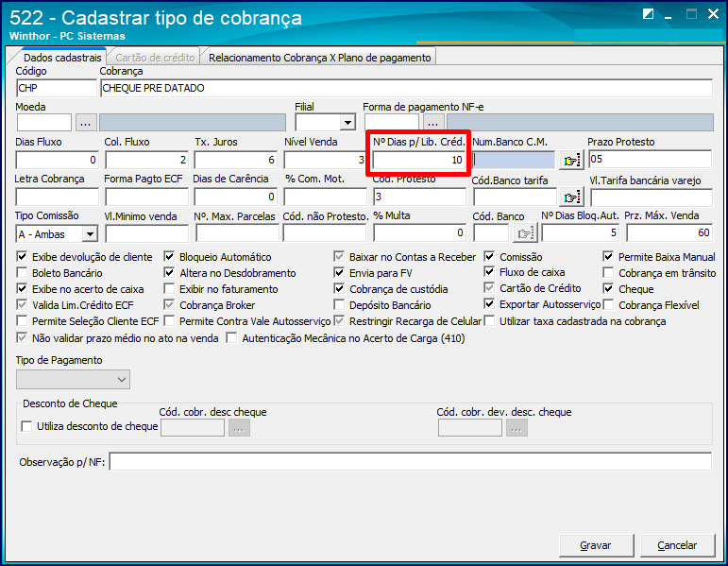
Task: Click the Prz. Máx. Venda field
Action: tap(669, 232)
